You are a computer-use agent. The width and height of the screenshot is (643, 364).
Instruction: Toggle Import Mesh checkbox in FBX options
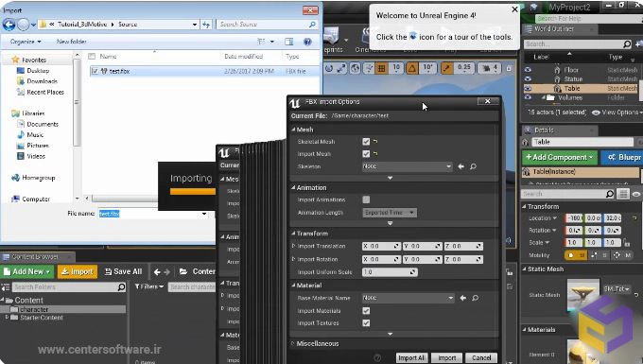pyautogui.click(x=366, y=154)
